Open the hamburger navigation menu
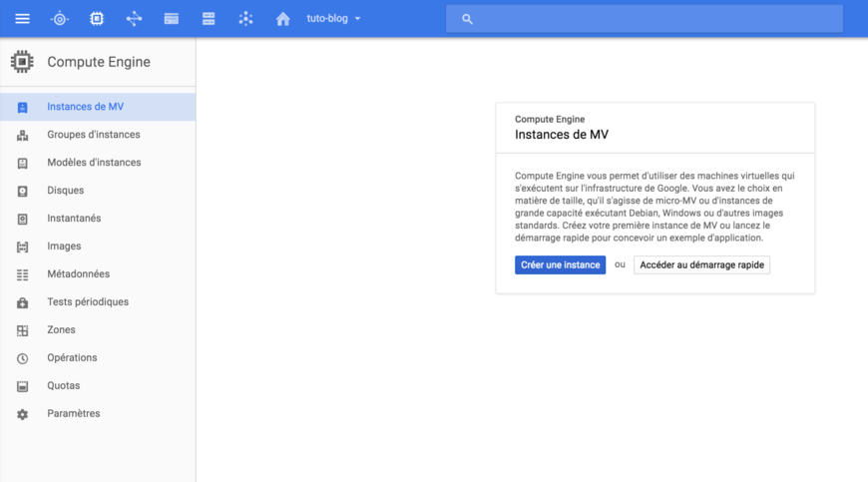The height and width of the screenshot is (482, 868). 22,19
